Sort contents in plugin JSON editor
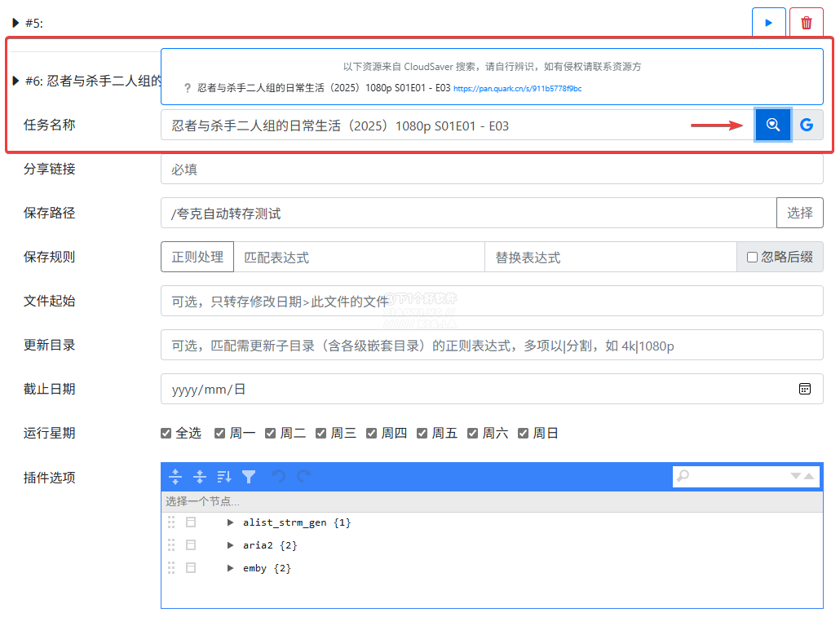The image size is (840, 617). 224,476
